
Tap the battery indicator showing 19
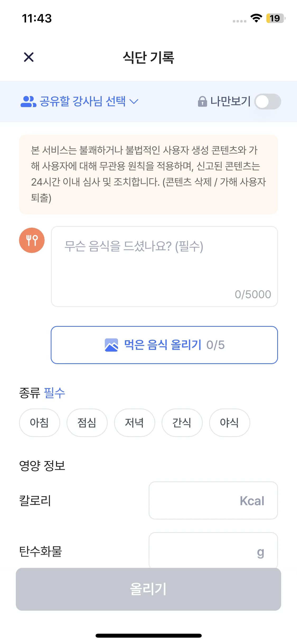point(275,18)
